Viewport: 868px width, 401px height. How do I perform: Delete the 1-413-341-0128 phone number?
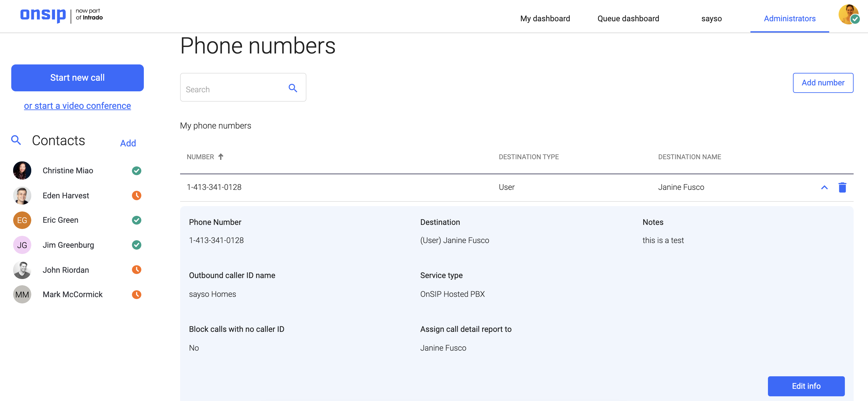pyautogui.click(x=842, y=187)
